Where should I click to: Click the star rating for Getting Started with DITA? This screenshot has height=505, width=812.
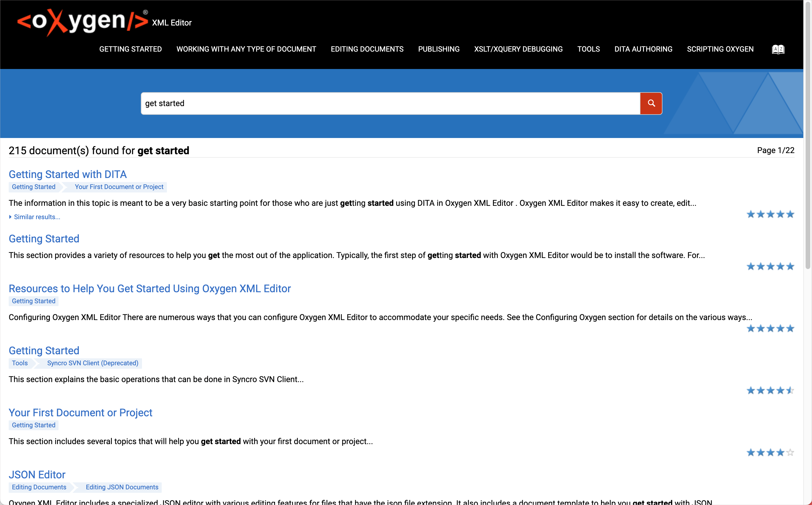pyautogui.click(x=771, y=214)
